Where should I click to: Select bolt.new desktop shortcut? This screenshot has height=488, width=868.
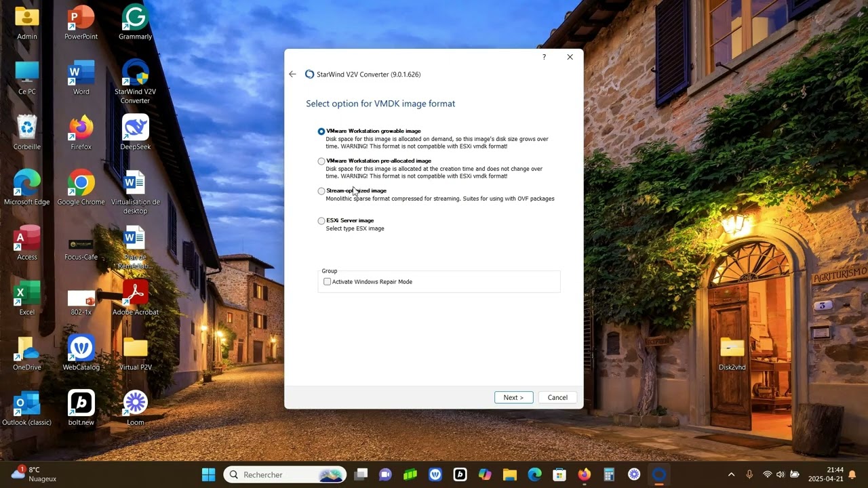pos(81,407)
